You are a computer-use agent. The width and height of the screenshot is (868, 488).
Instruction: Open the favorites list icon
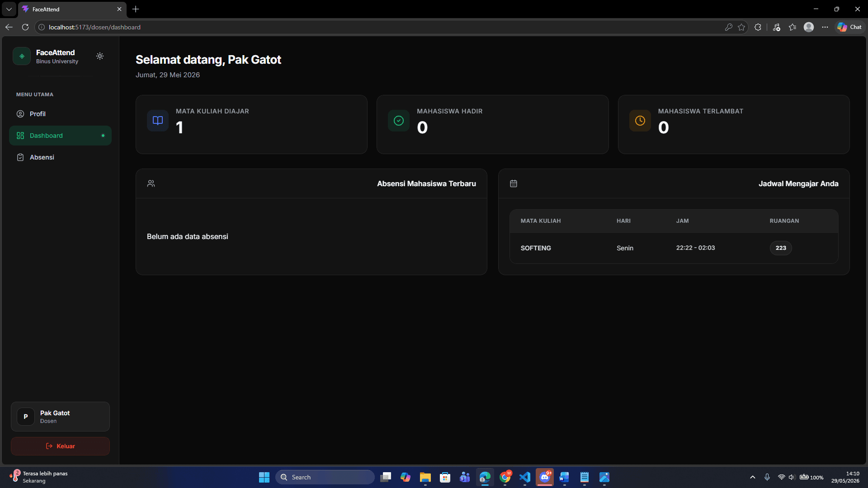pyautogui.click(x=793, y=27)
